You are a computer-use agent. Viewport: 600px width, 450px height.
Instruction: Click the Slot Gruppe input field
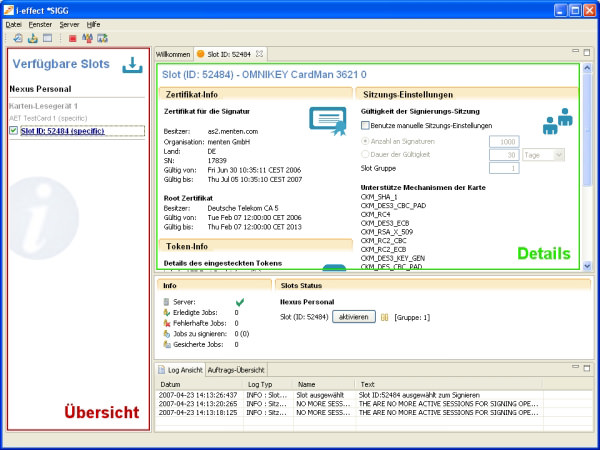(x=502, y=169)
